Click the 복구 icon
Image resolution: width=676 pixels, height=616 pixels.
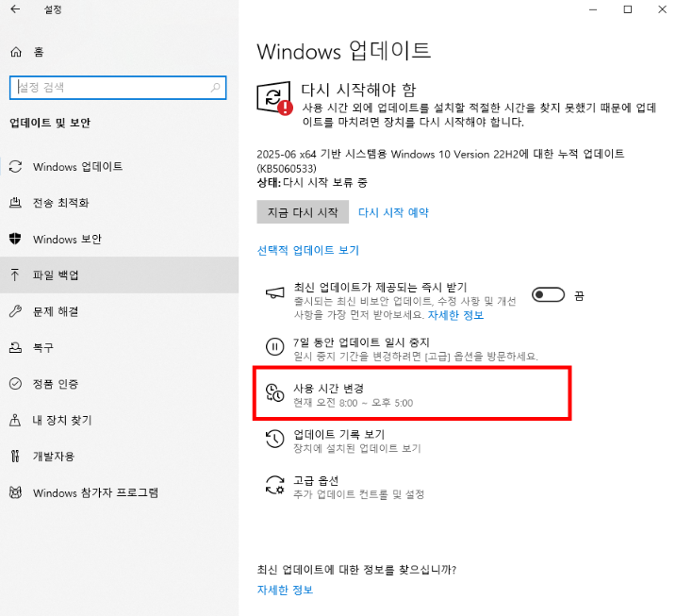(15, 347)
